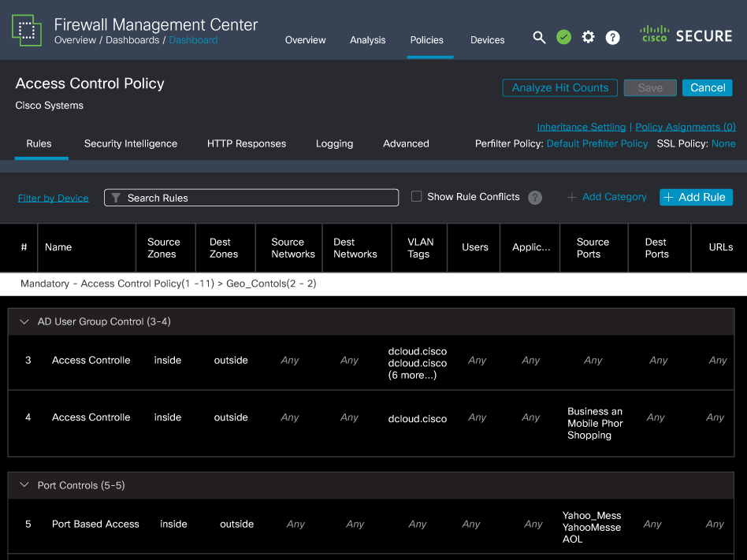Click the help icon next to Show Rule Conflicts
The image size is (747, 560).
(535, 197)
